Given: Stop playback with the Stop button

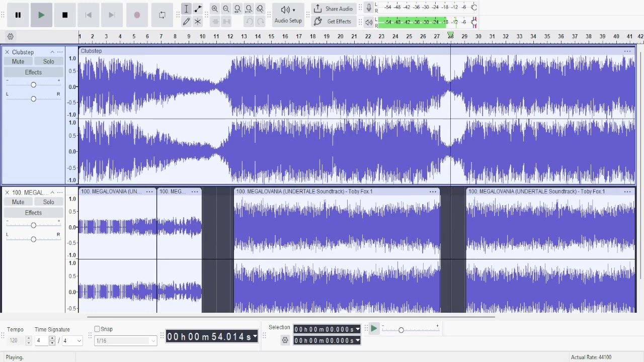Looking at the screenshot, I should pos(65,15).
